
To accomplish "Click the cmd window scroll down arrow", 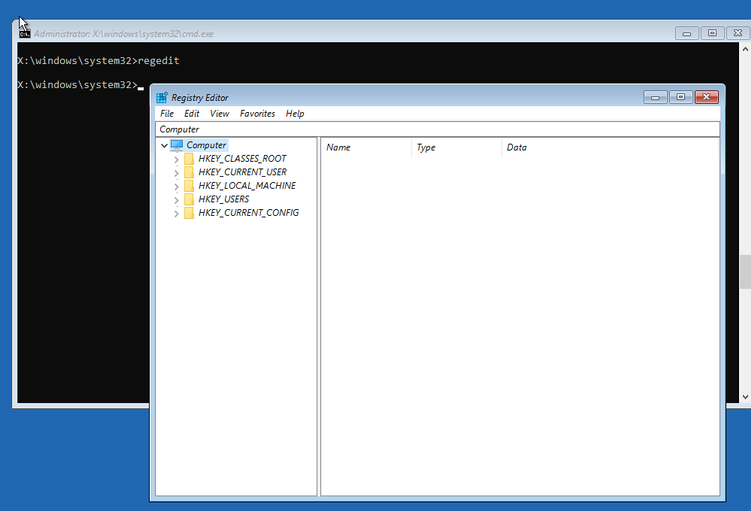I will pyautogui.click(x=745, y=397).
